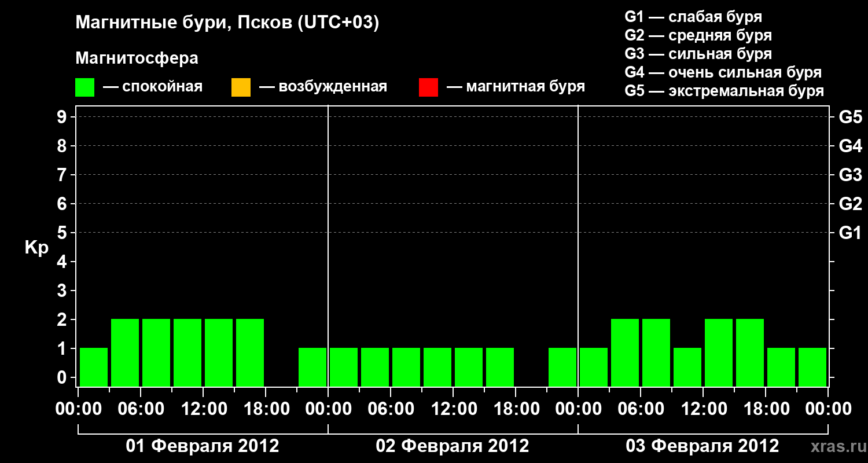Click the 'G2' label on the right axis
Viewport: 868px width, 463px height.
(851, 204)
